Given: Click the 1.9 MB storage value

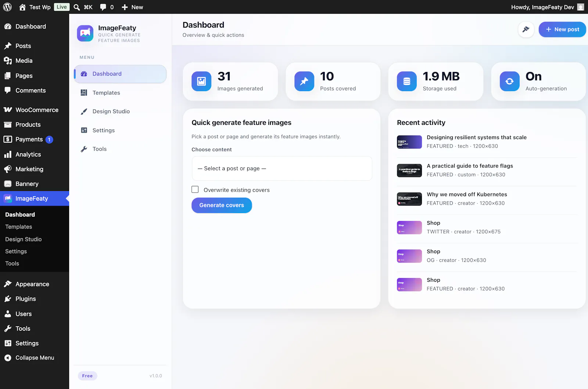Looking at the screenshot, I should (x=441, y=76).
